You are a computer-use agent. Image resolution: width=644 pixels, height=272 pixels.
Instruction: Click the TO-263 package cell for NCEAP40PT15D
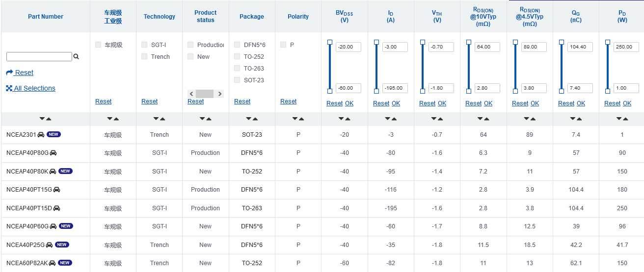tap(252, 208)
